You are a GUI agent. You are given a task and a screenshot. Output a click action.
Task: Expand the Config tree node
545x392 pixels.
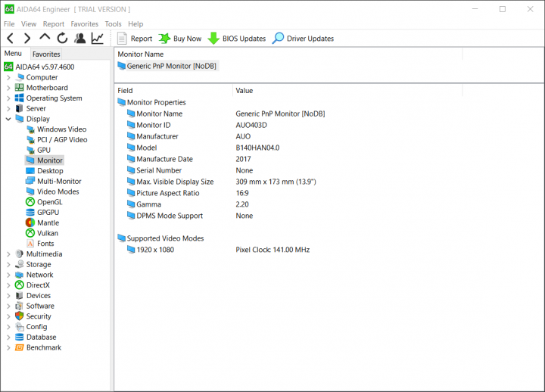click(8, 327)
